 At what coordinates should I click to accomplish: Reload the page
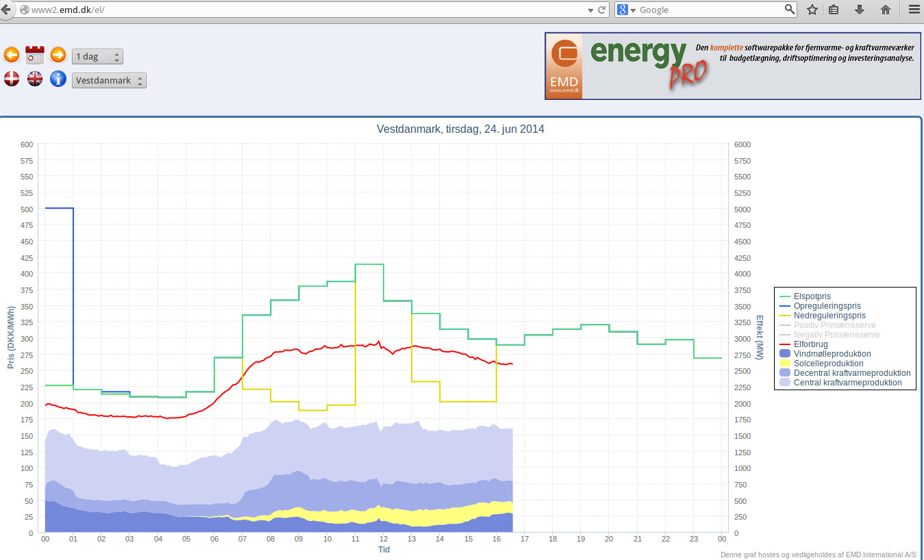tap(602, 10)
